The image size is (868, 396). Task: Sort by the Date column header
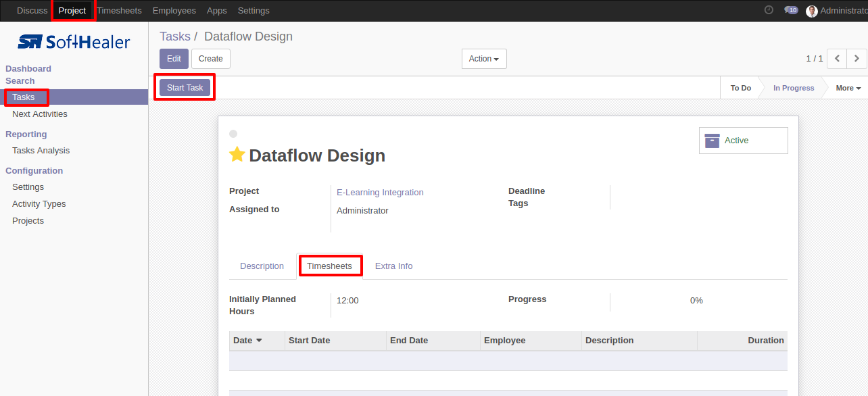257,341
